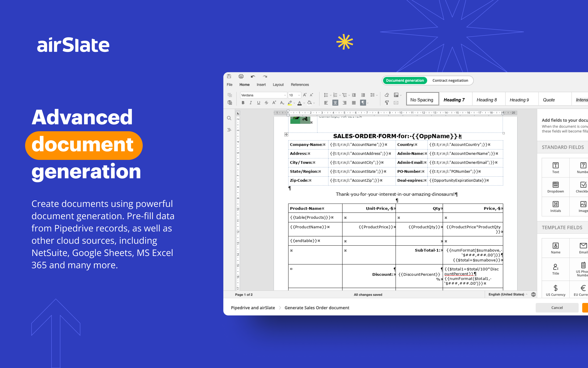The width and height of the screenshot is (588, 368).
Task: Insert a Title template field
Action: click(556, 269)
